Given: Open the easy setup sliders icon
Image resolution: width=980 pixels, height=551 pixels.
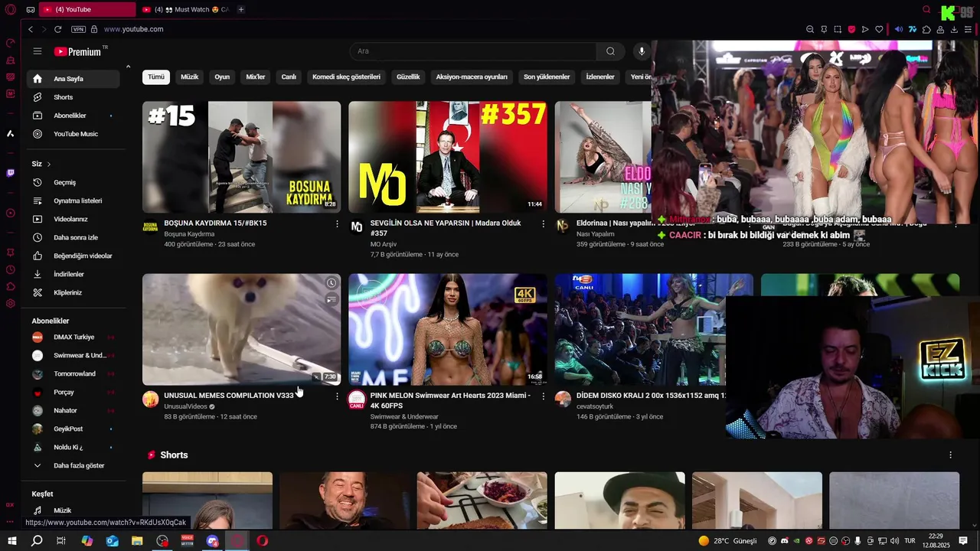Looking at the screenshot, I should pyautogui.click(x=969, y=29).
